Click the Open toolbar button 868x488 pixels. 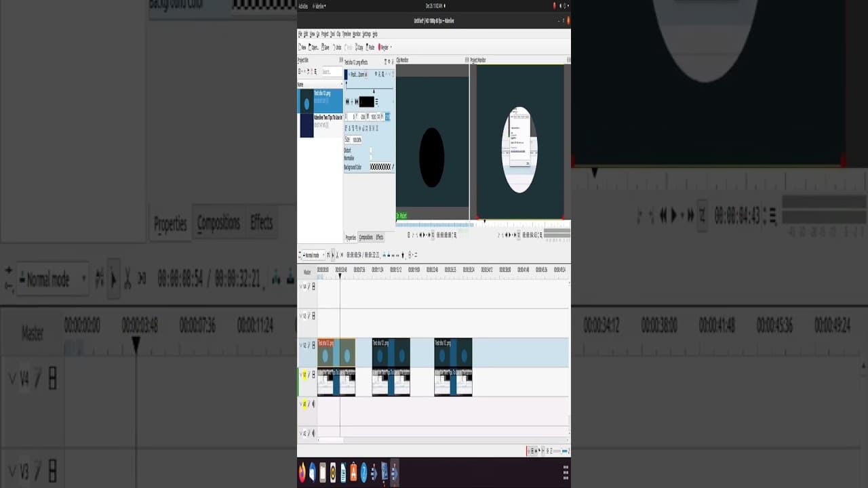(313, 47)
